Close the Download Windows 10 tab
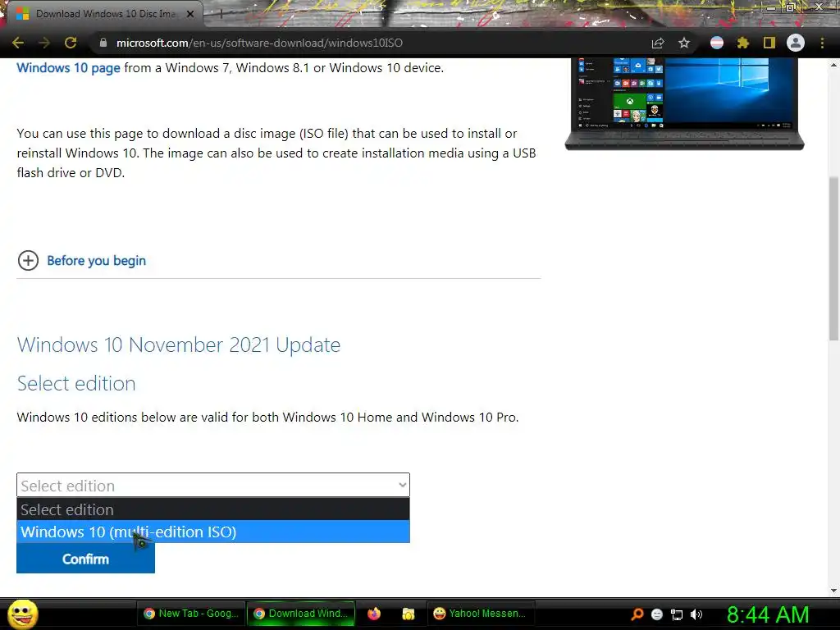This screenshot has width=840, height=630. tap(190, 14)
